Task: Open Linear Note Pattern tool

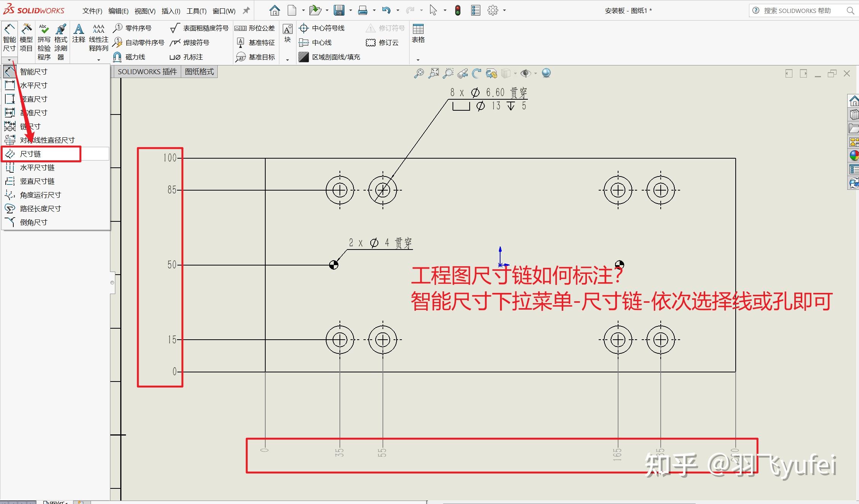Action: [99, 38]
